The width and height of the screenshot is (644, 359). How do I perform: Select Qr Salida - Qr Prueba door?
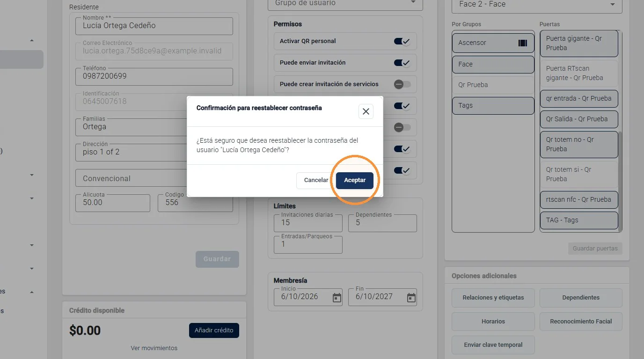[579, 119]
